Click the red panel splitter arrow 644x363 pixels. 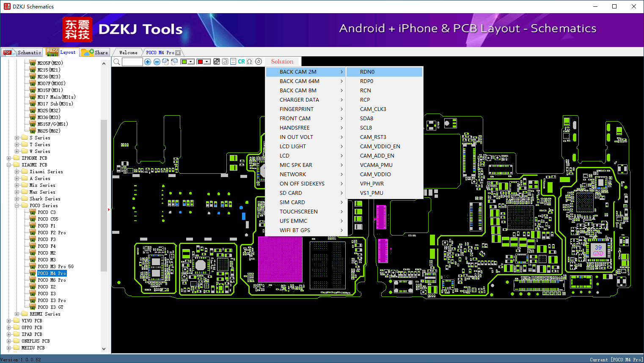tap(109, 209)
